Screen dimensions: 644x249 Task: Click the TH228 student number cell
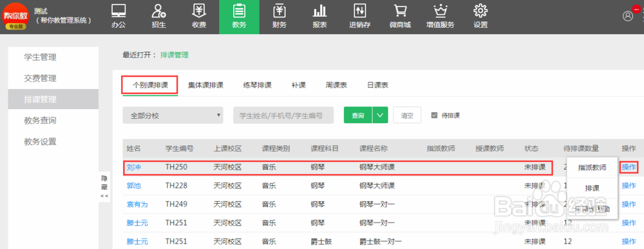coord(176,186)
